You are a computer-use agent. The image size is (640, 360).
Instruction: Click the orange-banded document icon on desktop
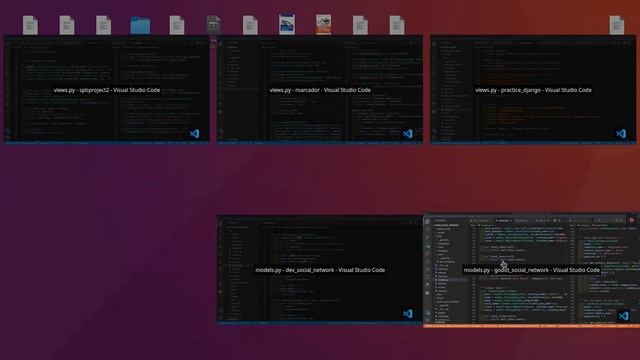pyautogui.click(x=324, y=24)
